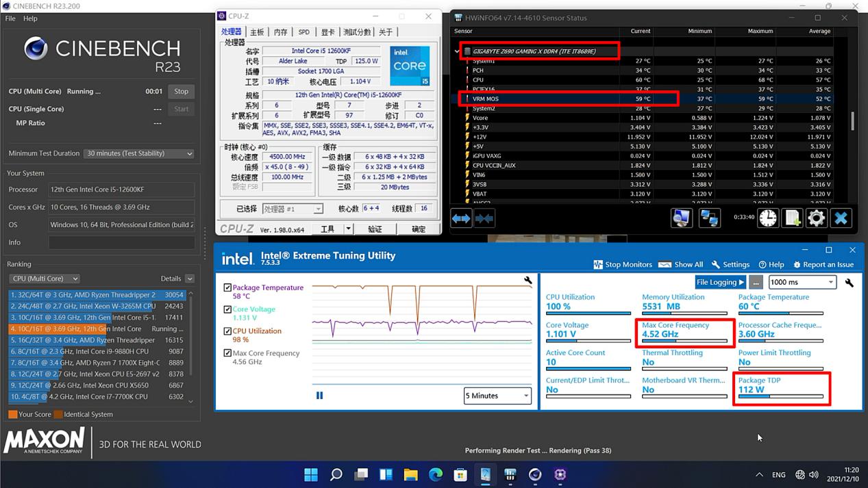The width and height of the screenshot is (868, 488).
Task: Switch to the SPD tab in CPU-Z
Action: [303, 32]
